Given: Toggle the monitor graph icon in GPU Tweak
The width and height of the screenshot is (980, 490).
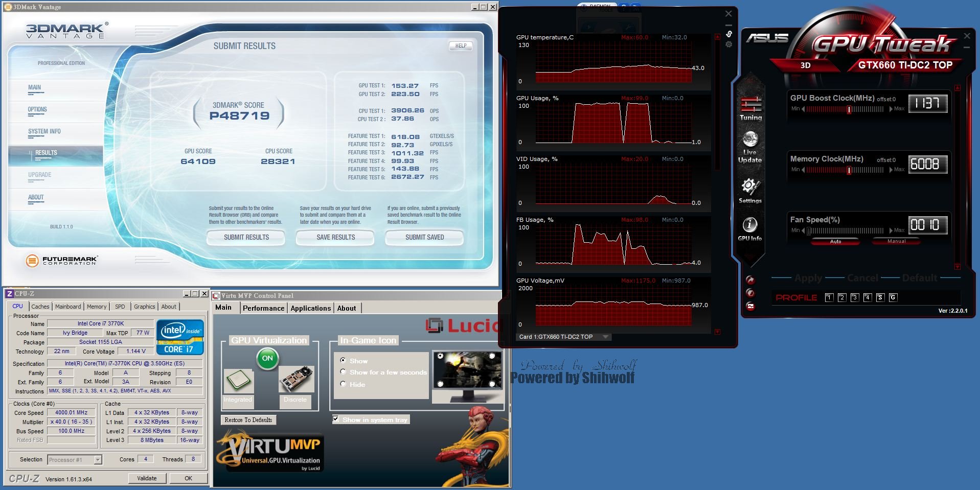Looking at the screenshot, I should tap(750, 306).
